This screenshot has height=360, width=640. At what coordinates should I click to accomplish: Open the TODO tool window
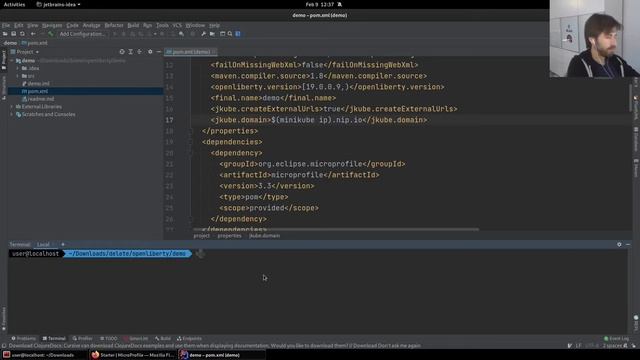click(x=108, y=339)
